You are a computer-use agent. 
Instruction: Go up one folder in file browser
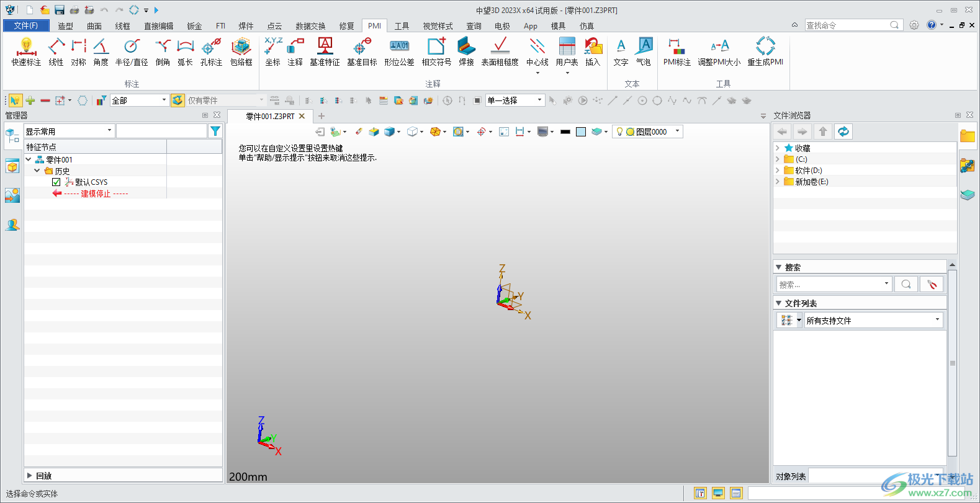(822, 131)
